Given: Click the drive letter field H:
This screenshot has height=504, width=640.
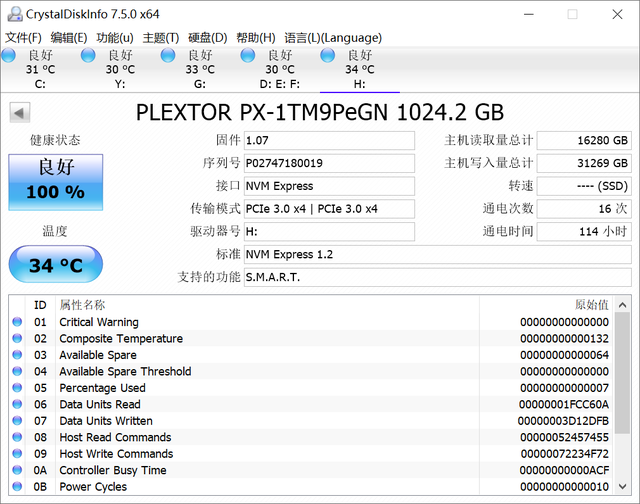Looking at the screenshot, I should point(329,232).
